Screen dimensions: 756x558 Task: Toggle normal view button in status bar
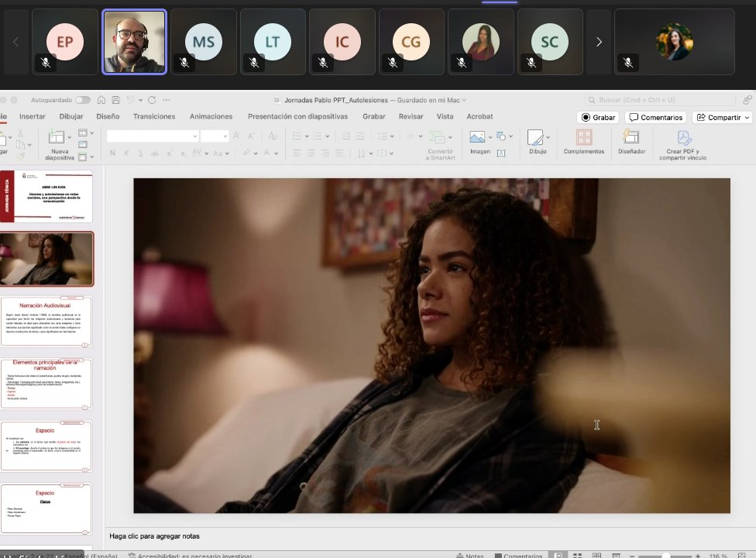[558, 555]
